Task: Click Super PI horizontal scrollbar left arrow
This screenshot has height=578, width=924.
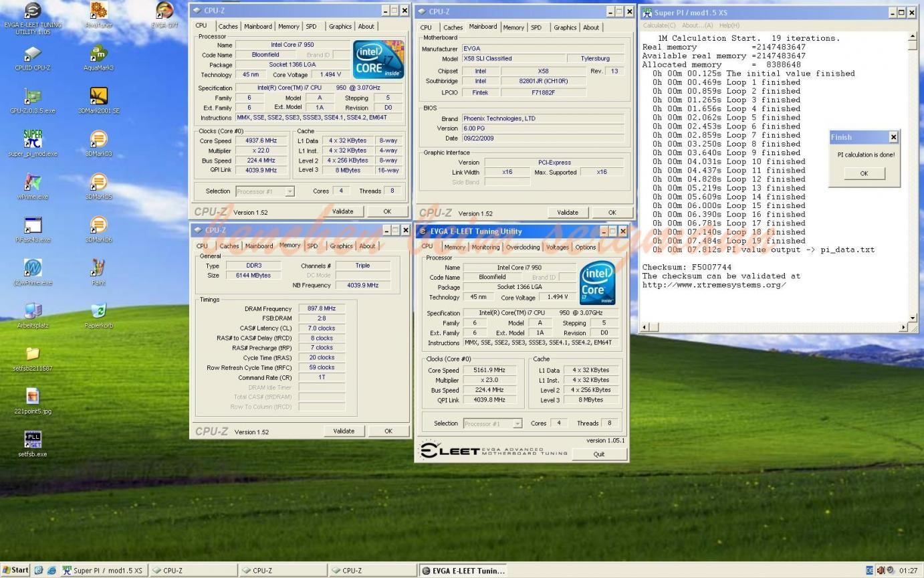Action: (645, 327)
